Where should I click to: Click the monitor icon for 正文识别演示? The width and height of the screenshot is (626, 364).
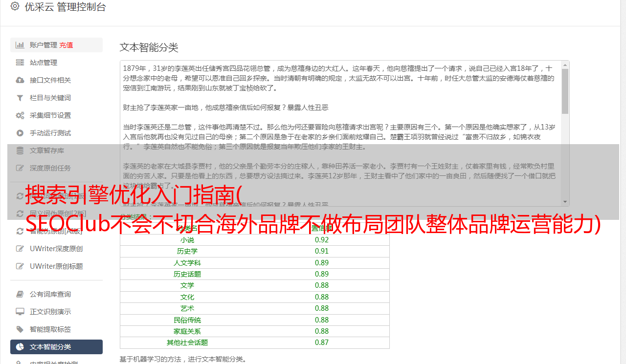click(20, 312)
